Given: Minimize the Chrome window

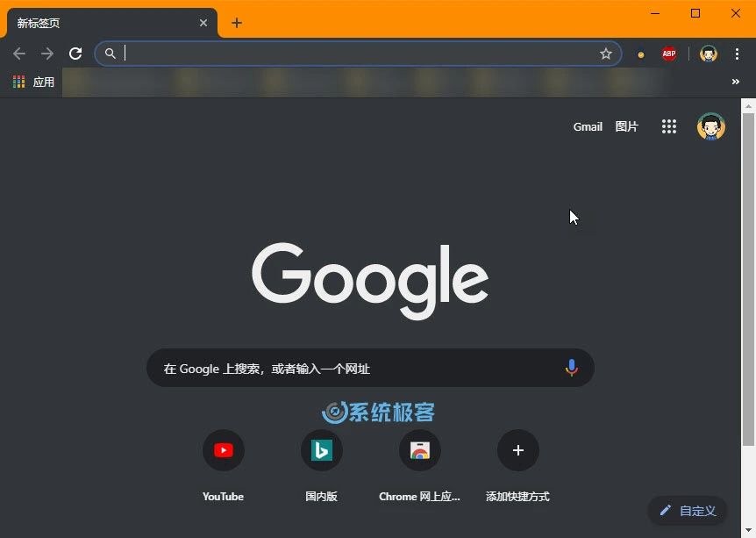Looking at the screenshot, I should point(655,13).
